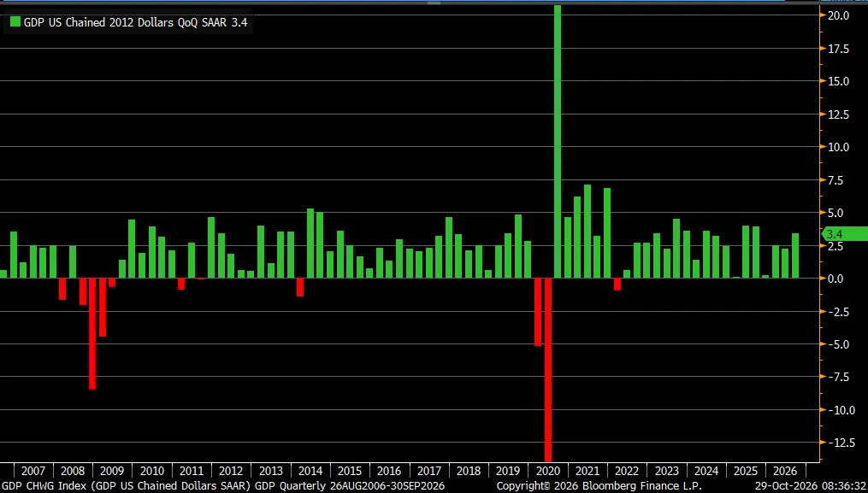The width and height of the screenshot is (868, 493).
Task: Click the 2020 year label on the x-axis
Action: (x=548, y=471)
